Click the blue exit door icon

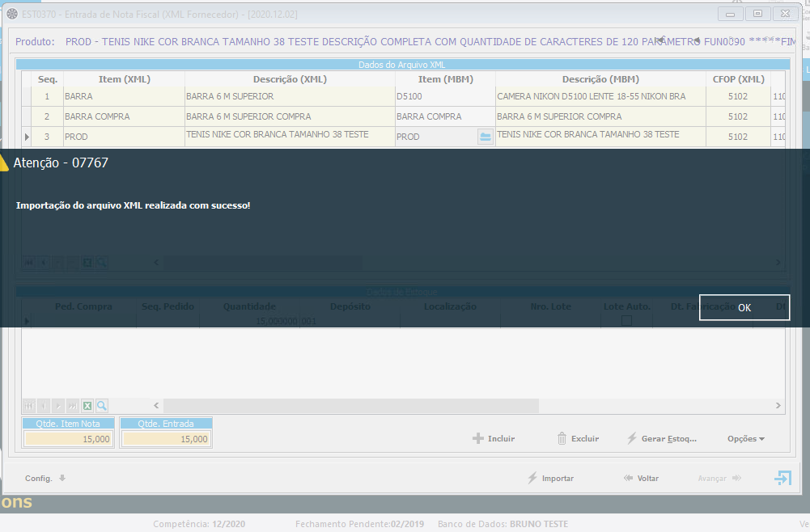point(782,478)
